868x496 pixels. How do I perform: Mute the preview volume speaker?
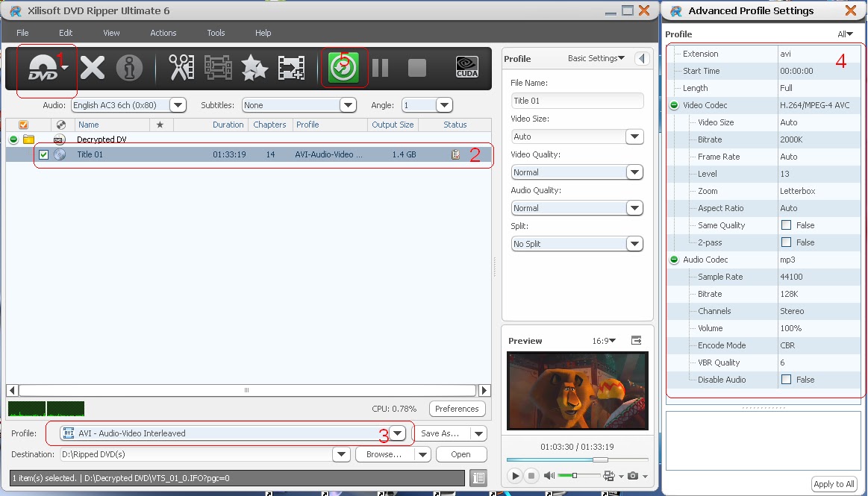point(549,476)
